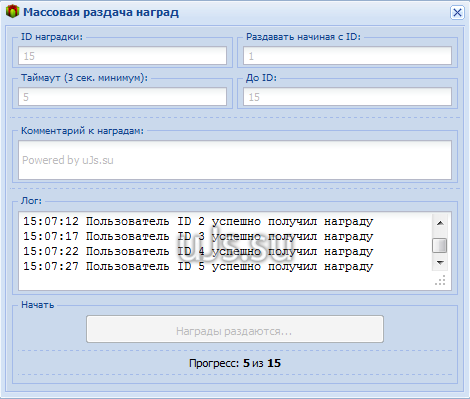The image size is (470, 399).
Task: Close the Массовая раздача наград dialog
Action: [457, 13]
